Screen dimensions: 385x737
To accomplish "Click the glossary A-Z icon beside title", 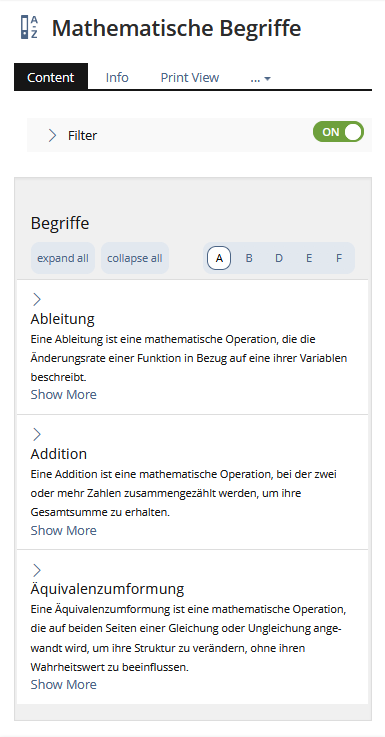I will (29, 27).
